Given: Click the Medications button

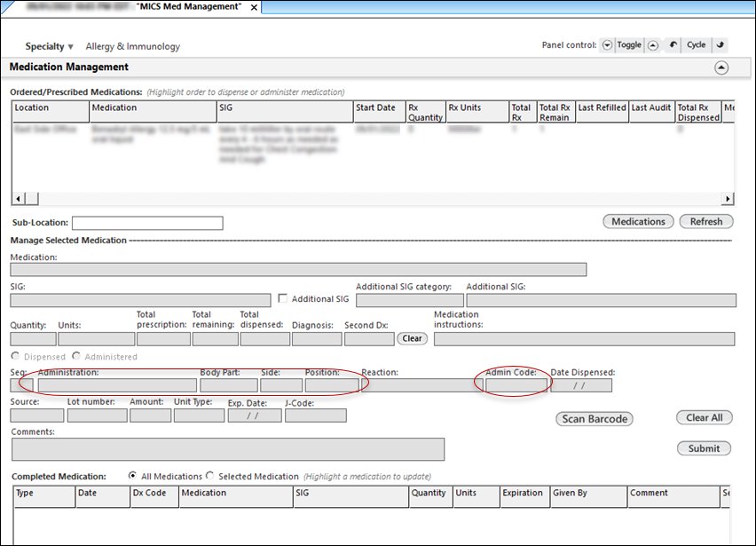Looking at the screenshot, I should (x=638, y=221).
